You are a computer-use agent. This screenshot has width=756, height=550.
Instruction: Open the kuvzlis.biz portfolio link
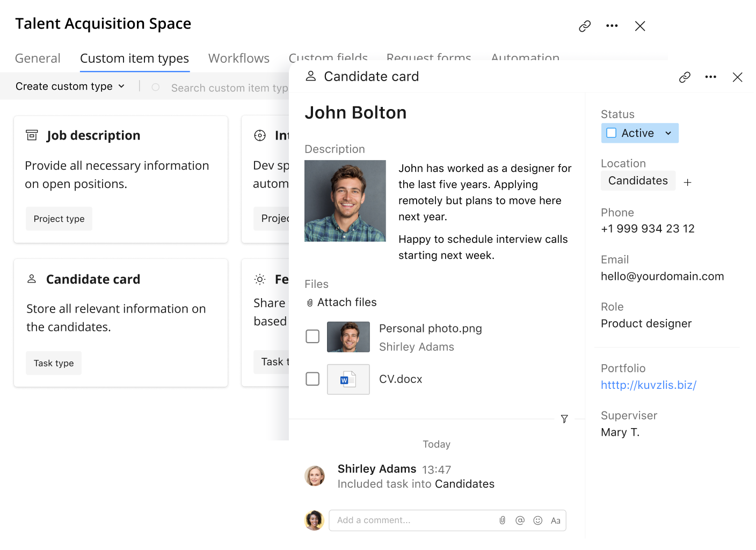coord(648,385)
